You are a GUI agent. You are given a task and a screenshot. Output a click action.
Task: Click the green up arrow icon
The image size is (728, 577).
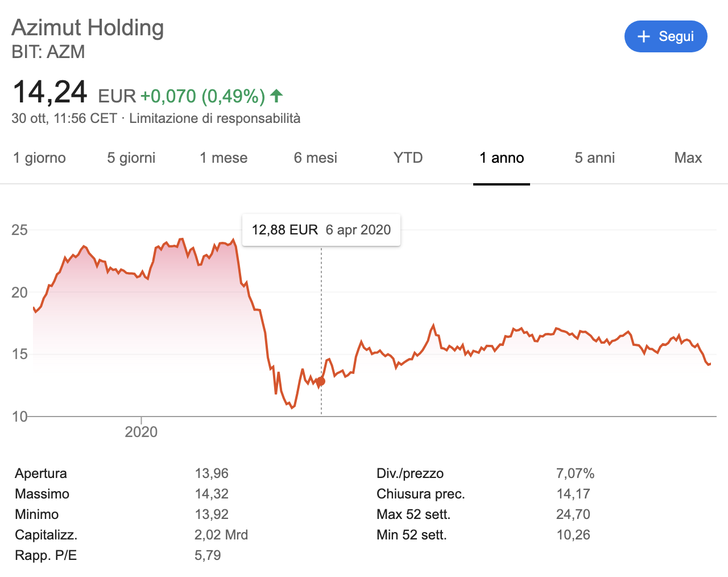point(276,96)
